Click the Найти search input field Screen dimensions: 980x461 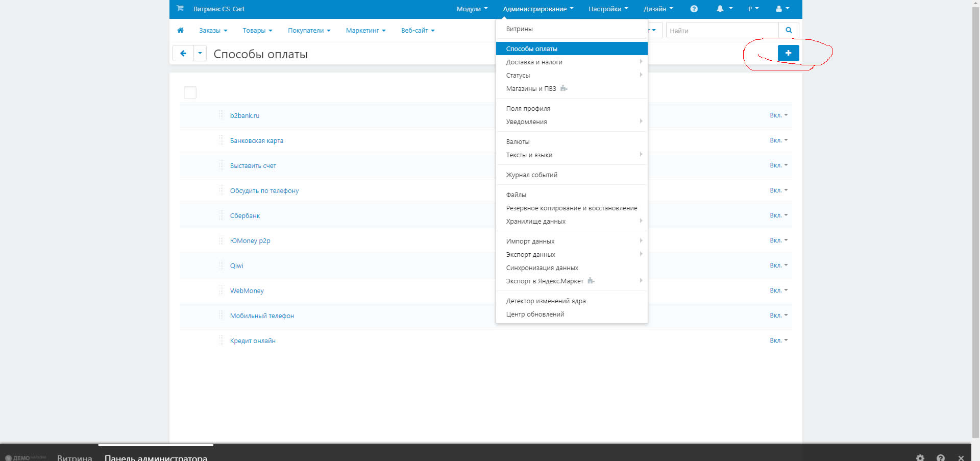click(x=722, y=31)
